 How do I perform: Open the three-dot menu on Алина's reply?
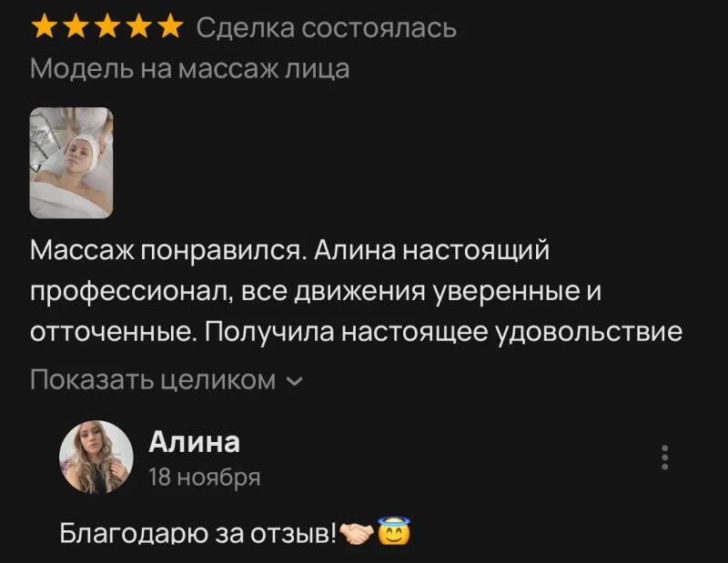tap(665, 457)
